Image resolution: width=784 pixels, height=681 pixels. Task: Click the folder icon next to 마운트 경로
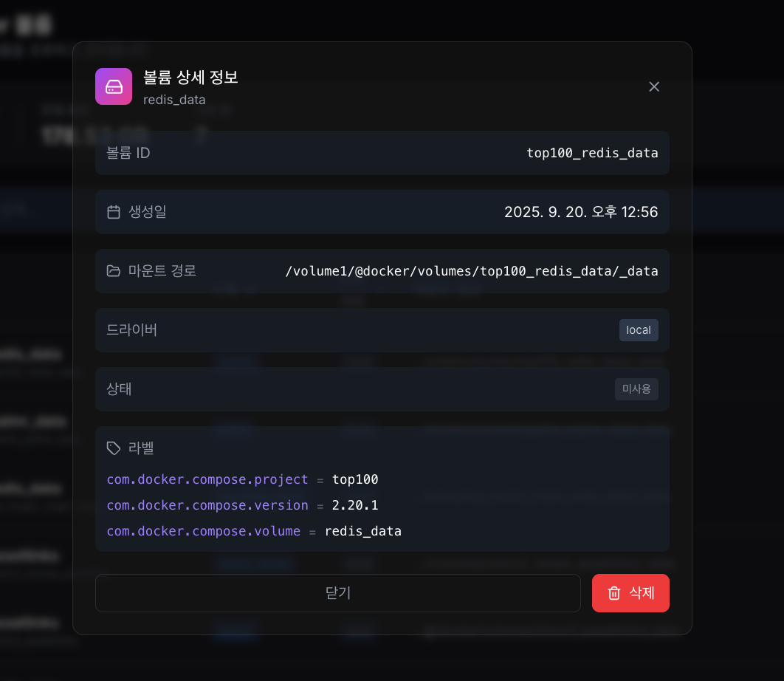pyautogui.click(x=114, y=271)
